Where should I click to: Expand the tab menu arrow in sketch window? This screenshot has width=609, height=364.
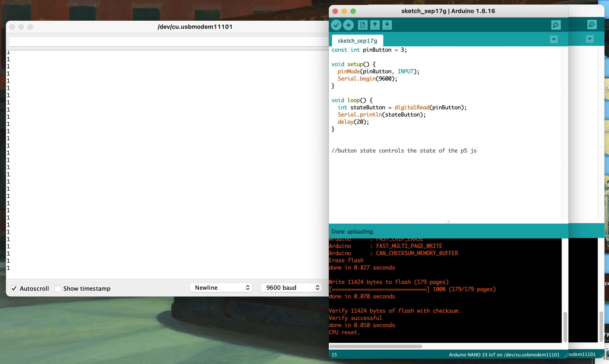coord(554,39)
